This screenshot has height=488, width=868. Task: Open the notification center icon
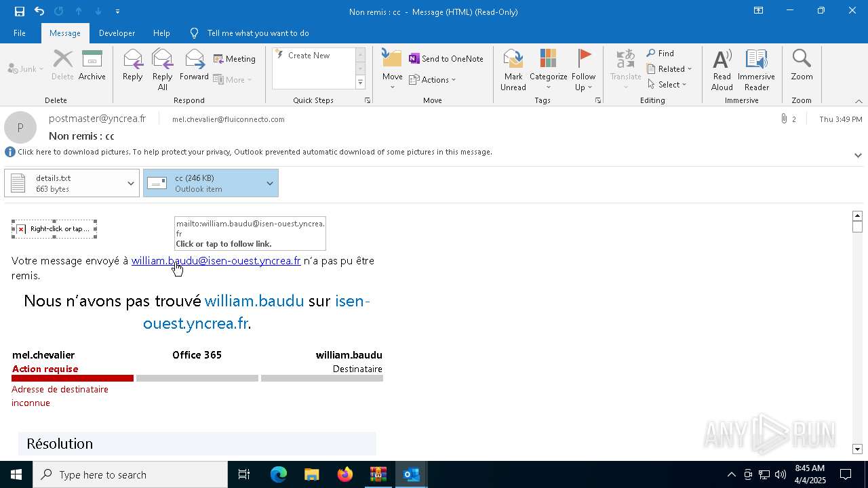pyautogui.click(x=846, y=474)
